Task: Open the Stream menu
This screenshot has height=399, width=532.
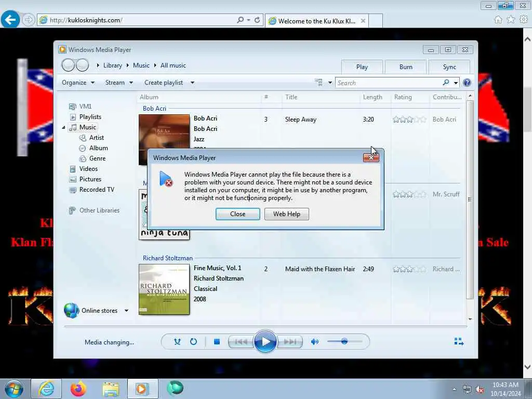Action: click(x=119, y=83)
